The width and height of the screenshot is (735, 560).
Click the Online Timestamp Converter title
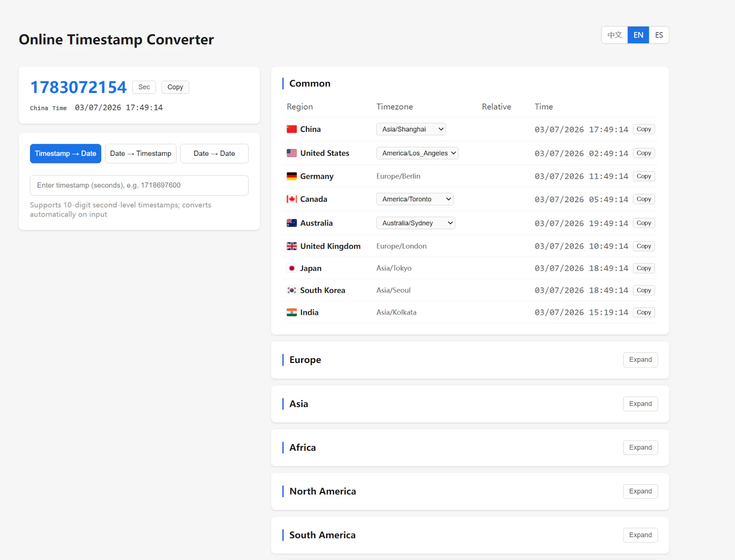(116, 40)
